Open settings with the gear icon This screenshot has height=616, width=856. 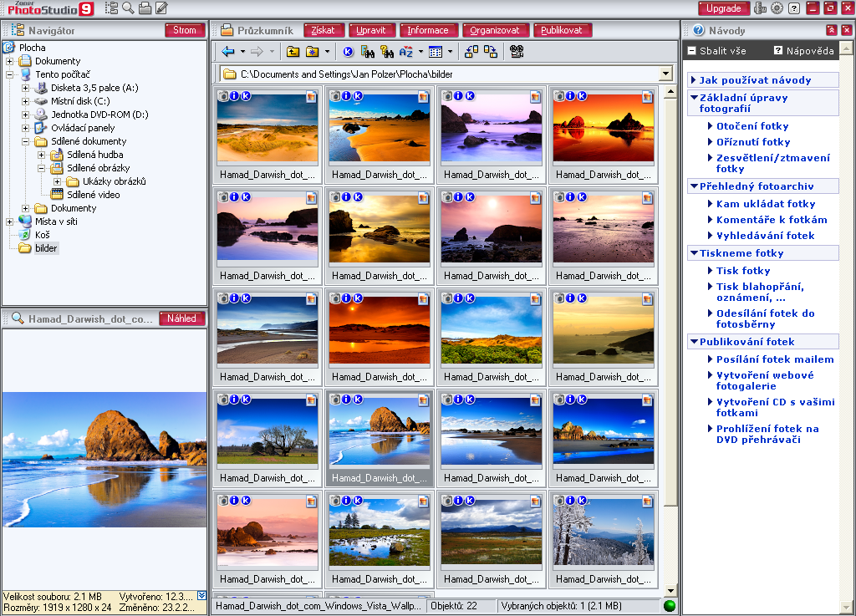tap(777, 8)
